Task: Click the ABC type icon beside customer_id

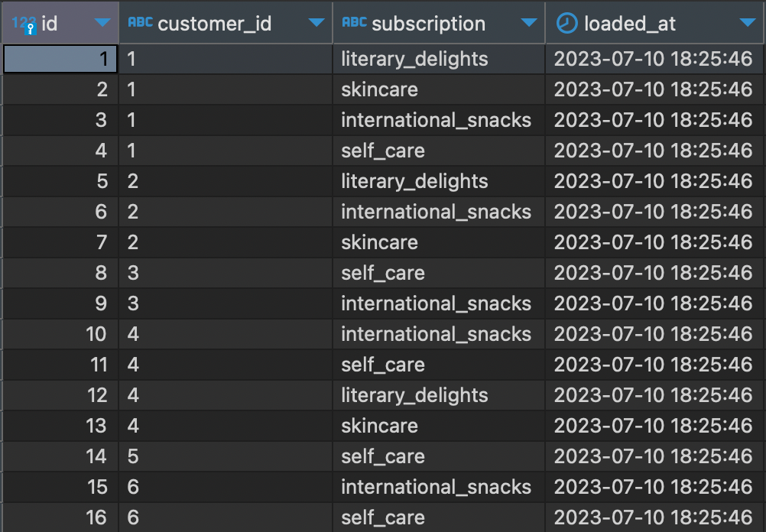Action: click(x=140, y=23)
